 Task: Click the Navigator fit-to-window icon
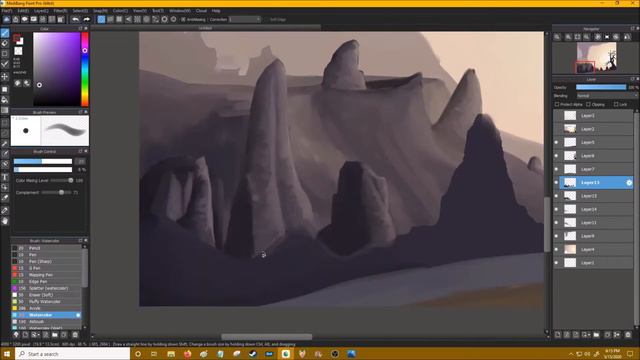pyautogui.click(x=577, y=37)
